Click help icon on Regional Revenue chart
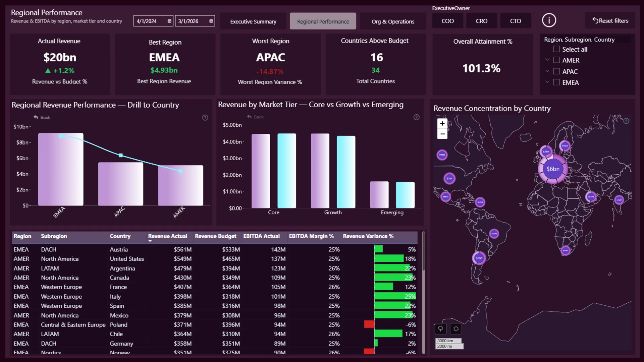The width and height of the screenshot is (644, 362). 205,118
